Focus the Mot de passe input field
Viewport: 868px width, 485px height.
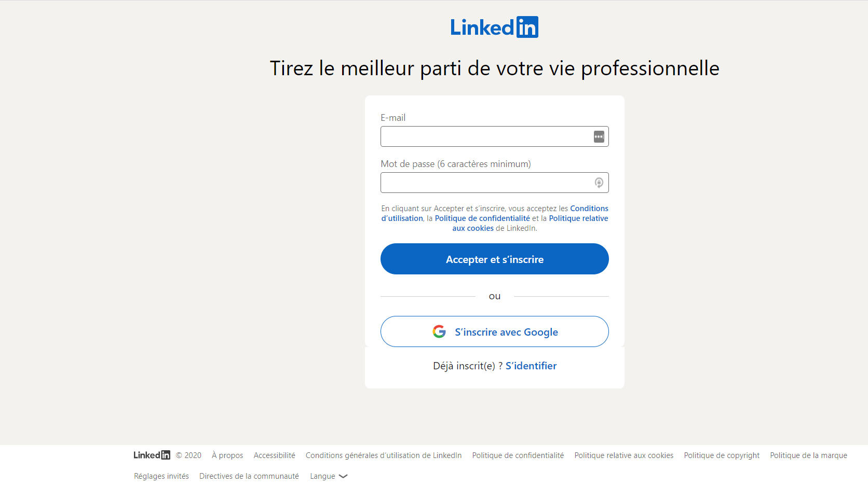click(x=494, y=183)
